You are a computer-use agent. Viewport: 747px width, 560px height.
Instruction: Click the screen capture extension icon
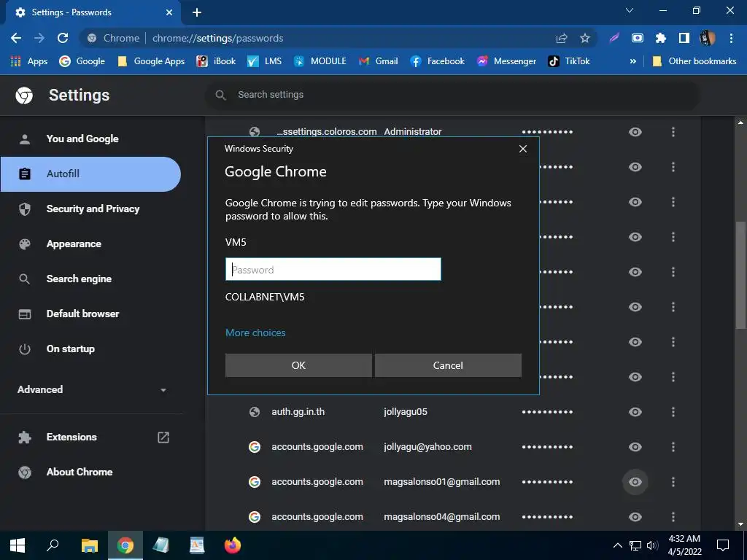coord(638,38)
